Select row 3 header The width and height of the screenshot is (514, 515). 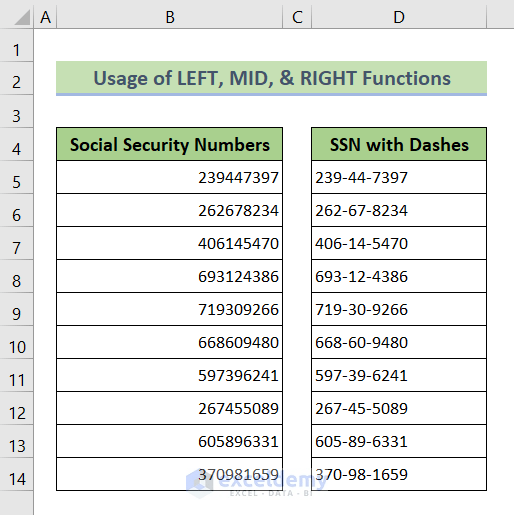click(x=17, y=111)
